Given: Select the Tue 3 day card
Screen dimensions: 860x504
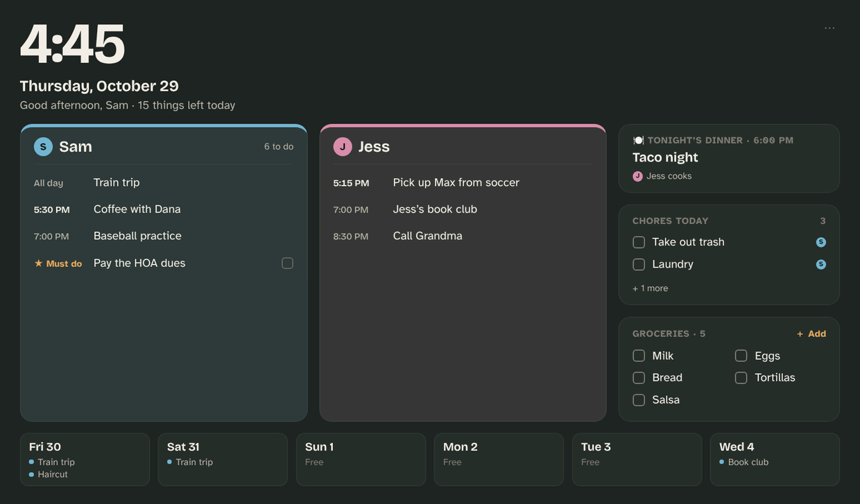Looking at the screenshot, I should coord(637,460).
